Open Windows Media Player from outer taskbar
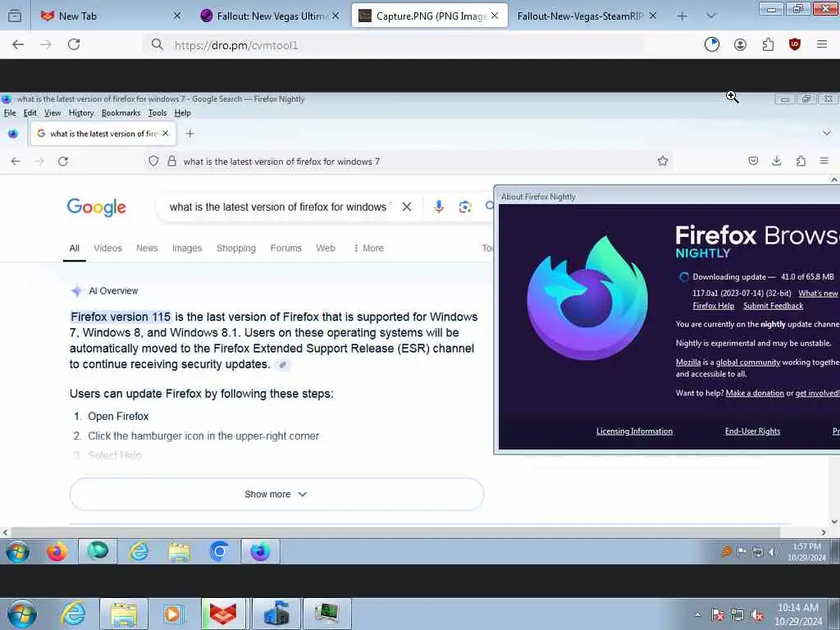Screen dimensions: 840x630 coord(173,614)
